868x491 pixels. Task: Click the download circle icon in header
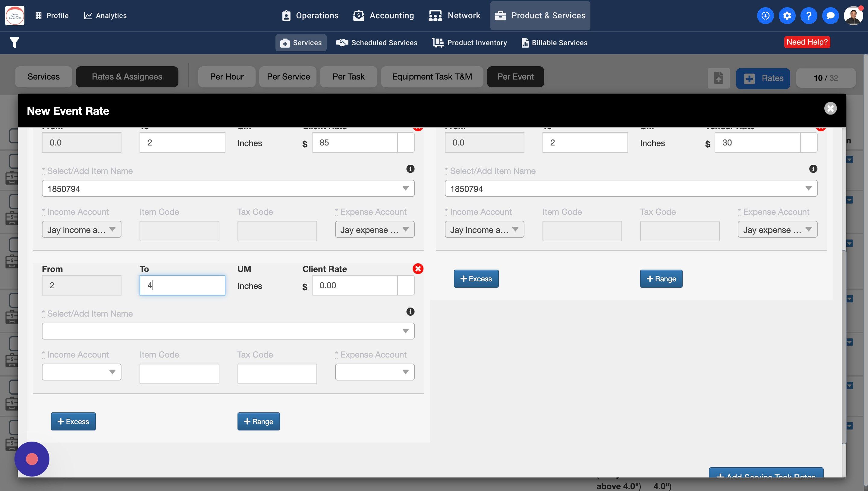pos(765,15)
